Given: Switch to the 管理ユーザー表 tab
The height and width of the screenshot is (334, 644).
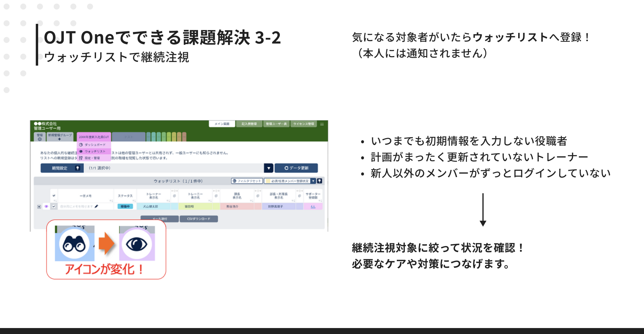Looking at the screenshot, I should (x=276, y=124).
